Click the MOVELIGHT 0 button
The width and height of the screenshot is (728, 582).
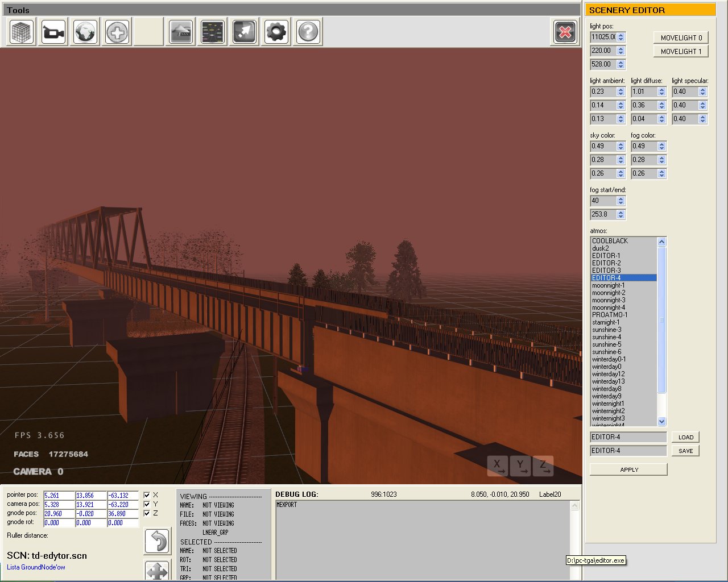681,38
